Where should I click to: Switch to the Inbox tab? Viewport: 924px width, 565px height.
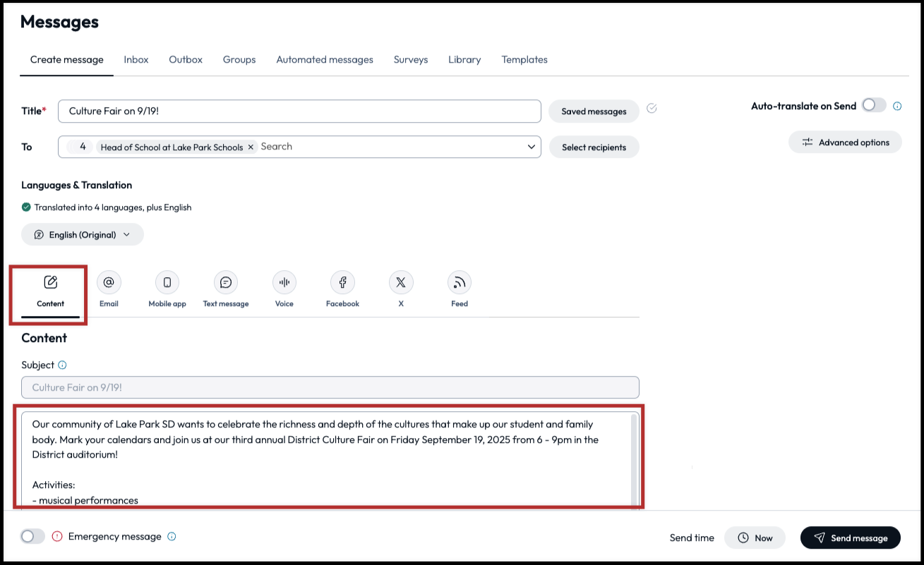(x=136, y=59)
